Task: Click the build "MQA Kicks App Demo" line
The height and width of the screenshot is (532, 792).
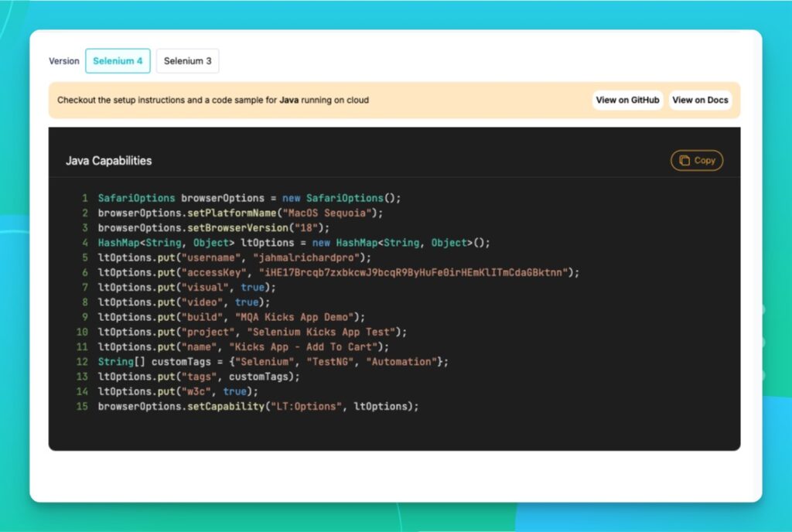Action: [x=231, y=317]
